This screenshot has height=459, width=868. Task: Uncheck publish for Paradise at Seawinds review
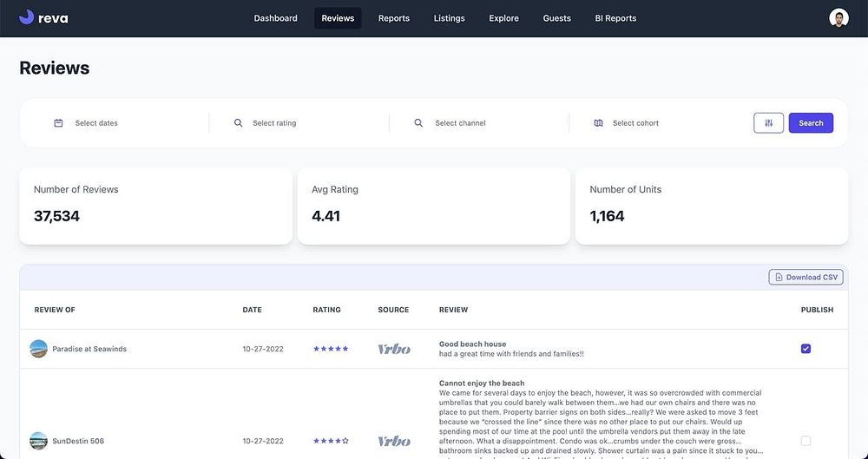click(806, 349)
